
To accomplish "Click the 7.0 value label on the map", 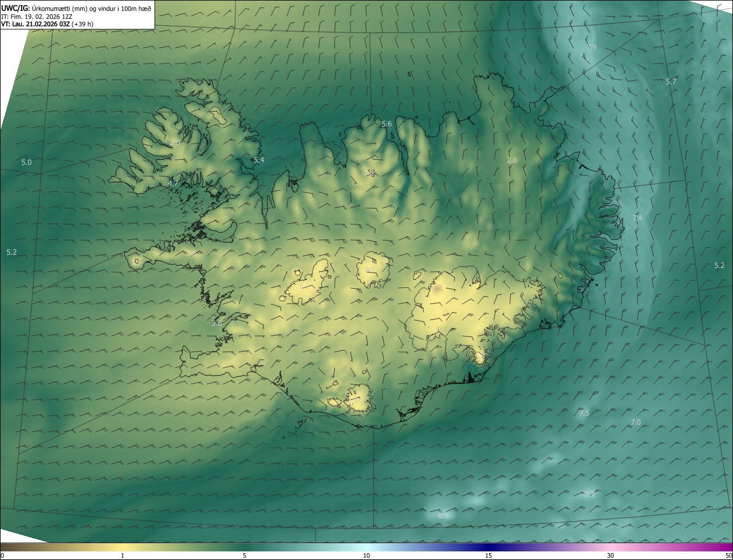I will point(636,423).
